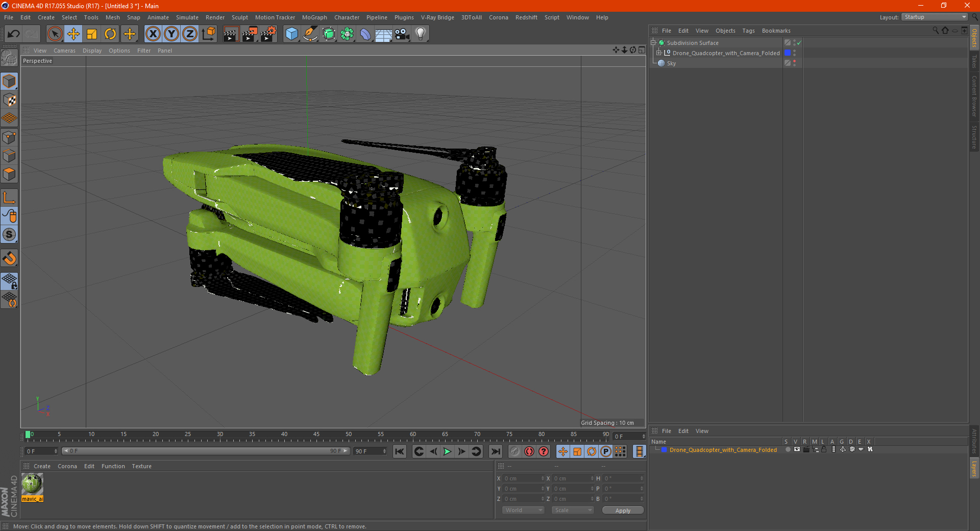Open the Render menu
980x531 pixels.
click(215, 17)
